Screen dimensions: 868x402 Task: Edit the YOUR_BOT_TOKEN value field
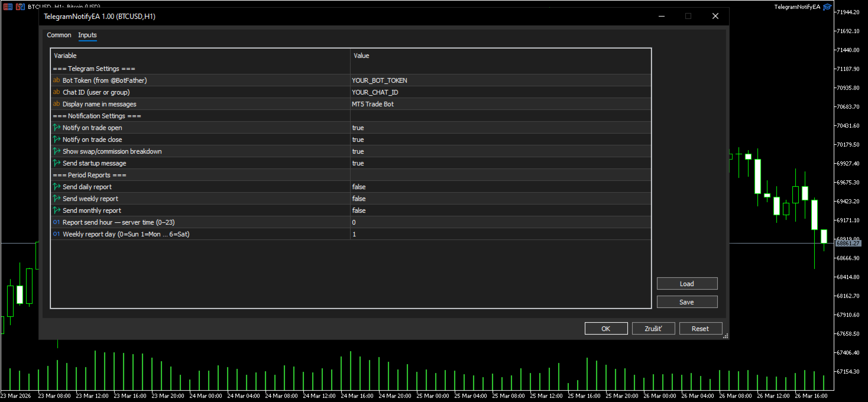[501, 80]
